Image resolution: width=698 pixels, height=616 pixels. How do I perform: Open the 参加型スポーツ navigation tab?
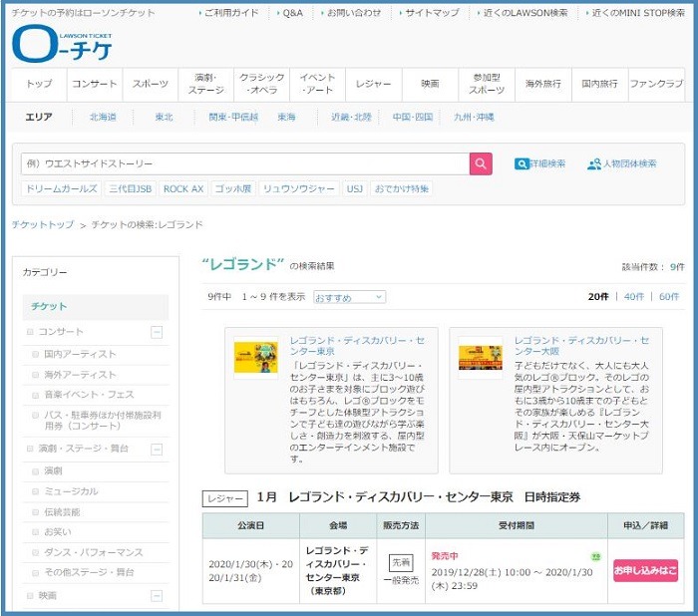point(487,84)
